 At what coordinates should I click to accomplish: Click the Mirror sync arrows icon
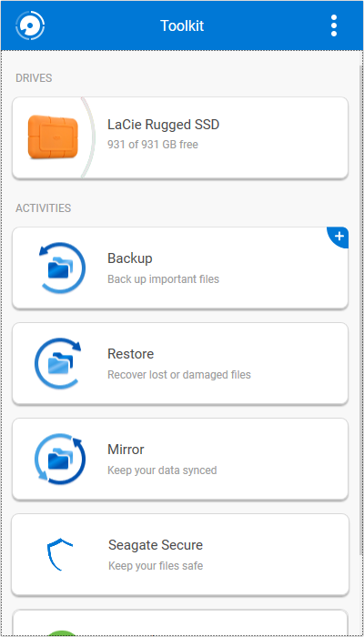(x=60, y=459)
